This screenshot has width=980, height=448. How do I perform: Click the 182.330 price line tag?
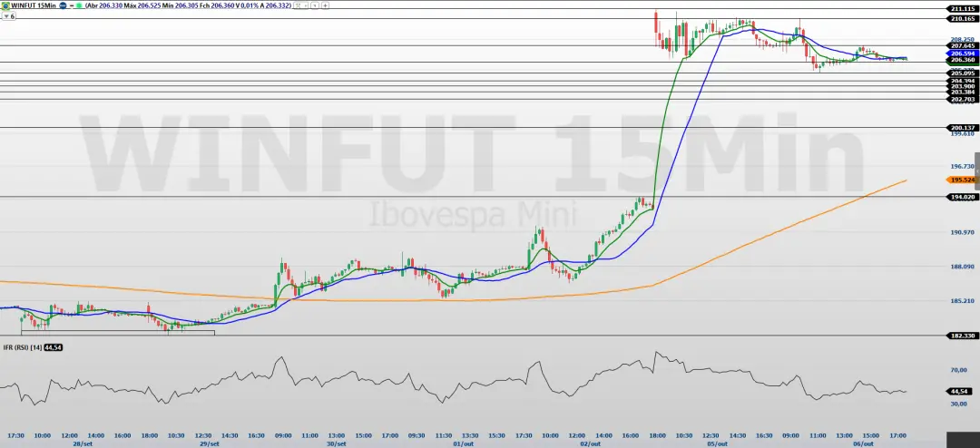961,336
